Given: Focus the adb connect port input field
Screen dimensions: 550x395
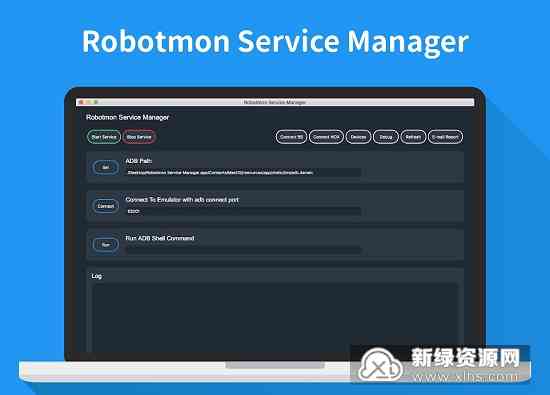Looking at the screenshot, I should point(243,211).
